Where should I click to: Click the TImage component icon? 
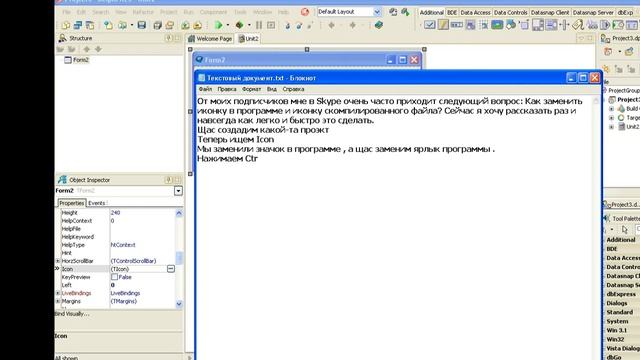tap(497, 25)
